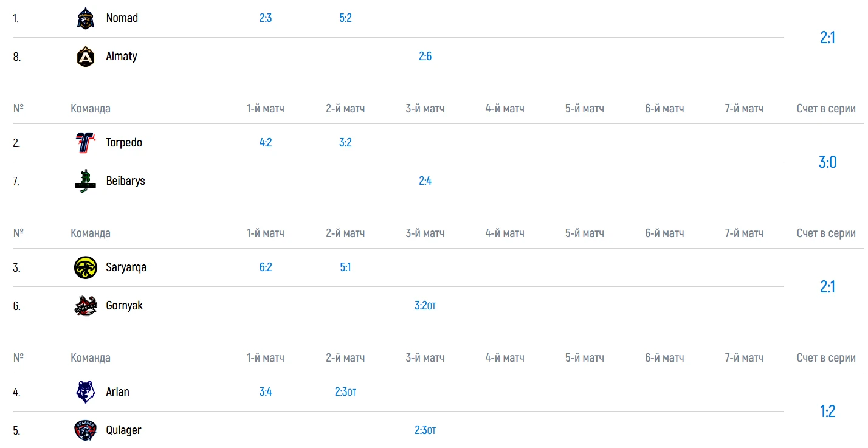Open Saryarqa first match score 6:2
This screenshot has width=868, height=448.
[x=266, y=267]
